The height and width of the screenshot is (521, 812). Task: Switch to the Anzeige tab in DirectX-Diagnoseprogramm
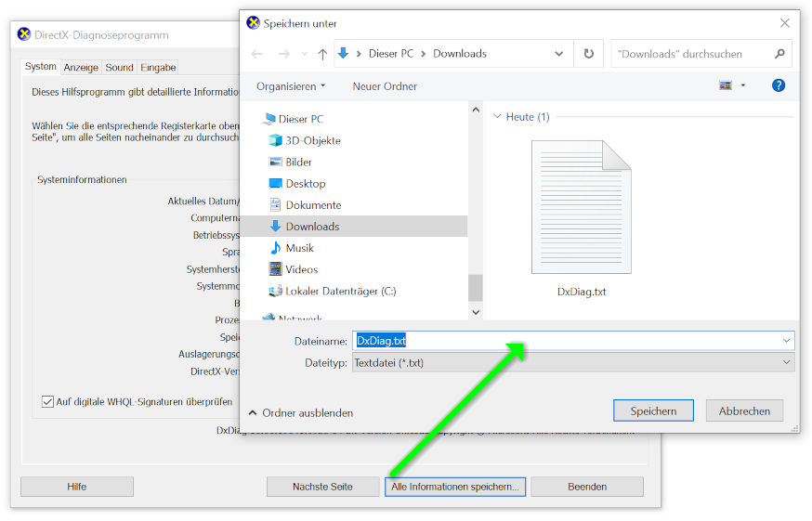pyautogui.click(x=81, y=67)
